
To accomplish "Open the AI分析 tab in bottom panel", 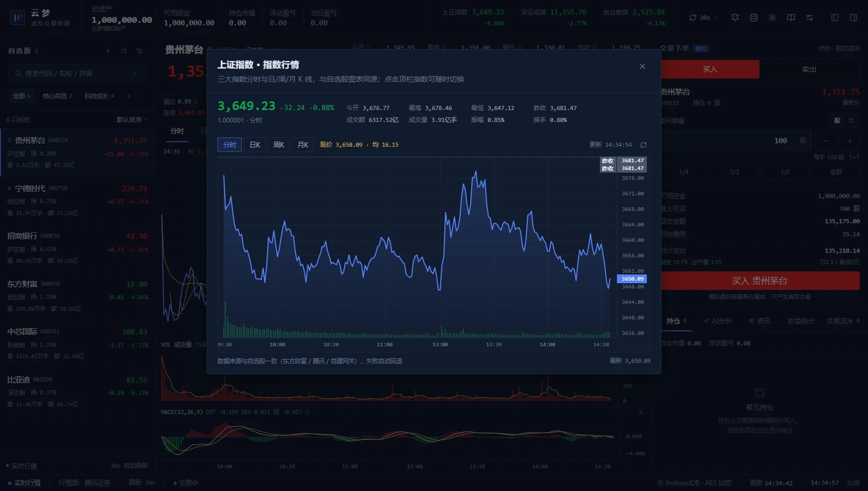I will [x=718, y=321].
